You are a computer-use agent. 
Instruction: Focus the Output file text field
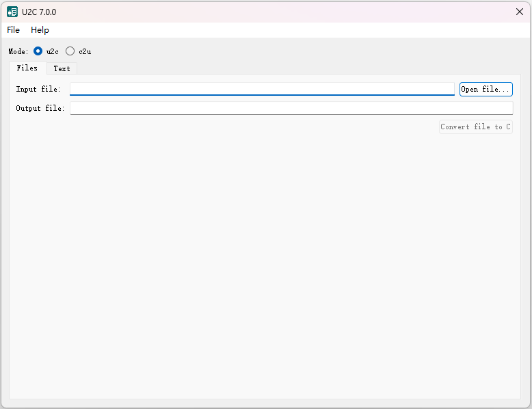pos(291,108)
